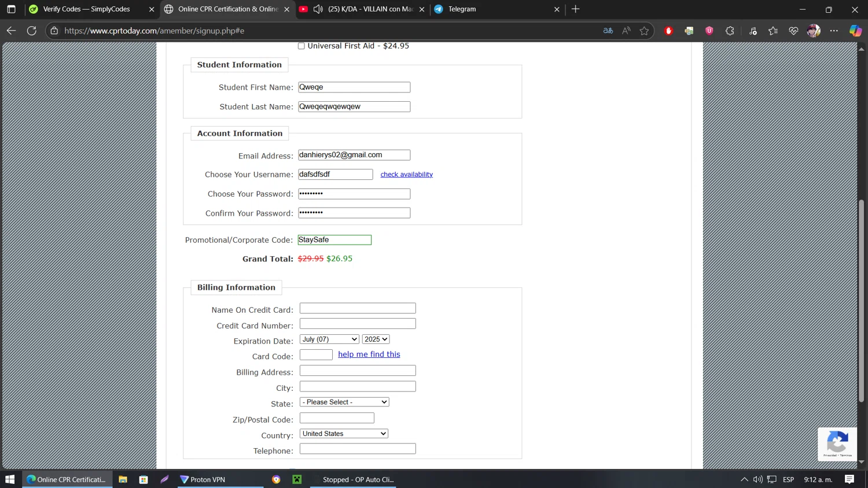The width and height of the screenshot is (868, 488).
Task: Open the extensions puzzle piece menu
Action: [x=730, y=31]
